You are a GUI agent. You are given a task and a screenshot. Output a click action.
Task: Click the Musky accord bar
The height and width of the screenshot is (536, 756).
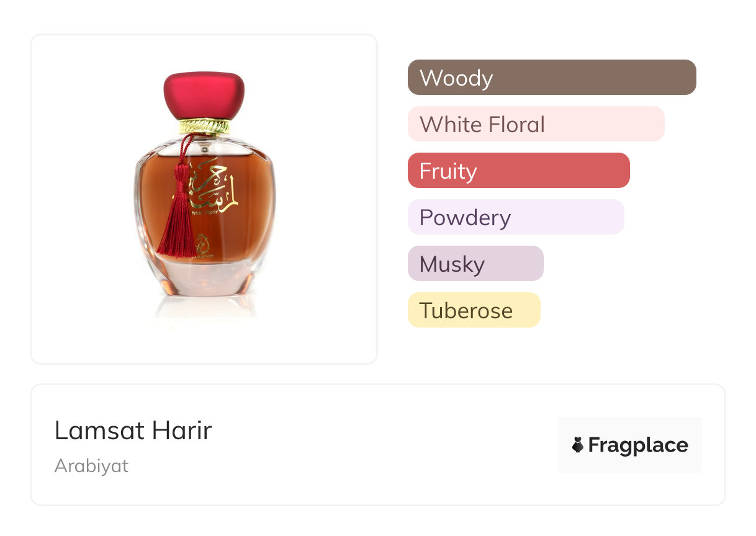coord(475,264)
